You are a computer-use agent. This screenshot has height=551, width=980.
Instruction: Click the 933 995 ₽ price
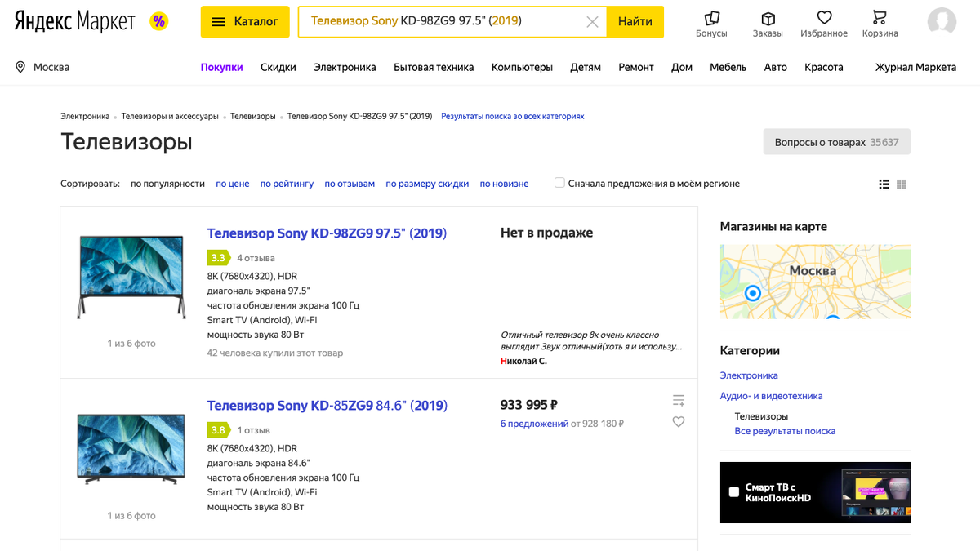tap(529, 405)
